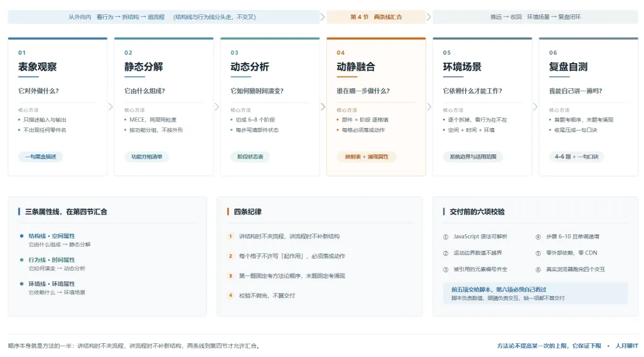644x357 pixels.
Task: Open the '表象观察' card title
Action: (x=38, y=67)
